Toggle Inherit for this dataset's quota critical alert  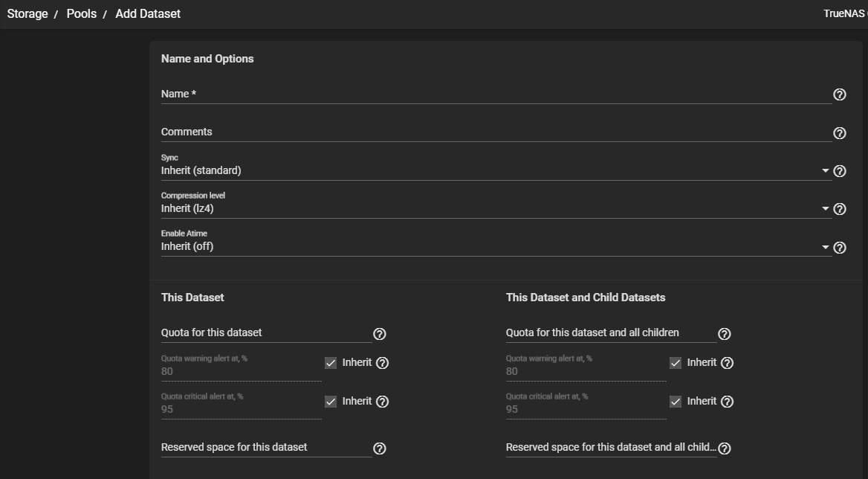[x=331, y=402]
